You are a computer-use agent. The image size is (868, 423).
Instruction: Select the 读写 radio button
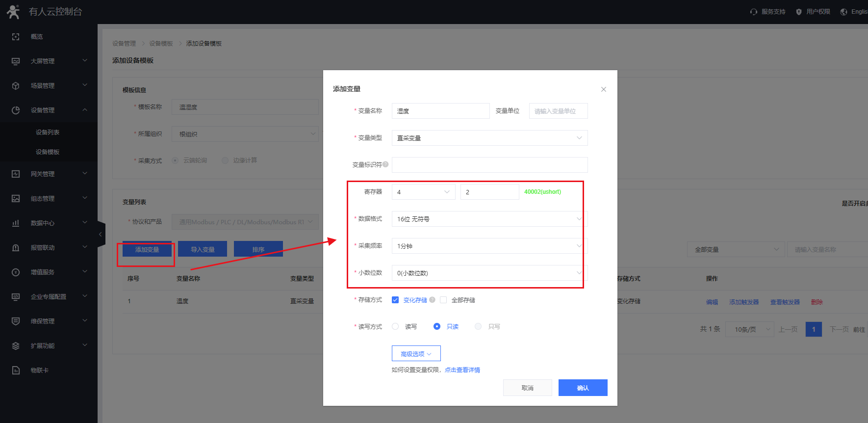(395, 326)
